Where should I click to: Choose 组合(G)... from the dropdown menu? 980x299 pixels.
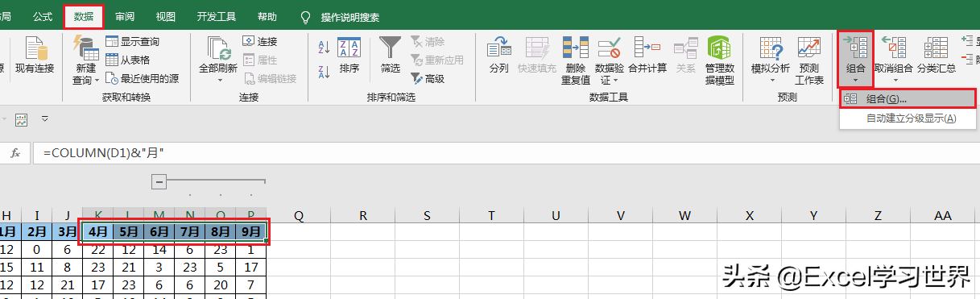908,99
